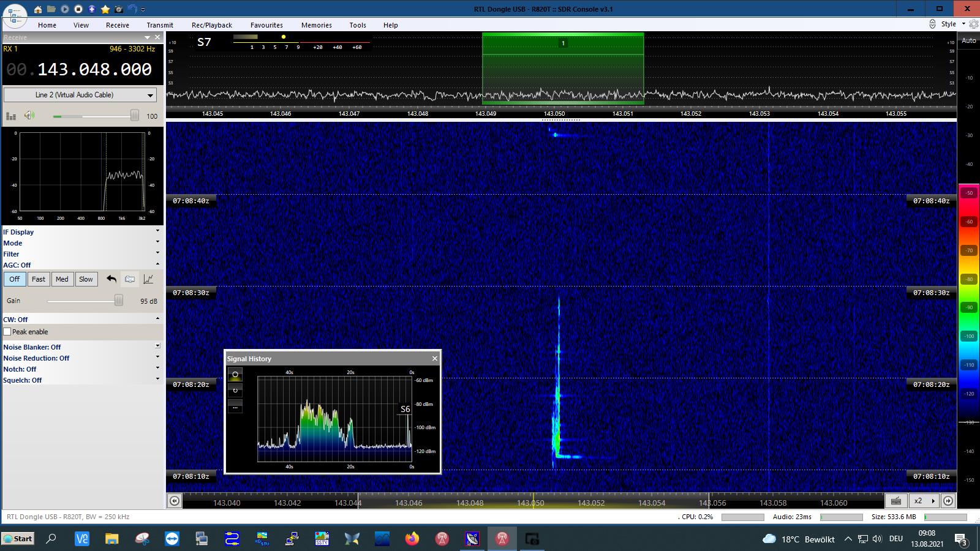Open the Home ribbon tab
The image size is (980, 551).
coord(47,25)
